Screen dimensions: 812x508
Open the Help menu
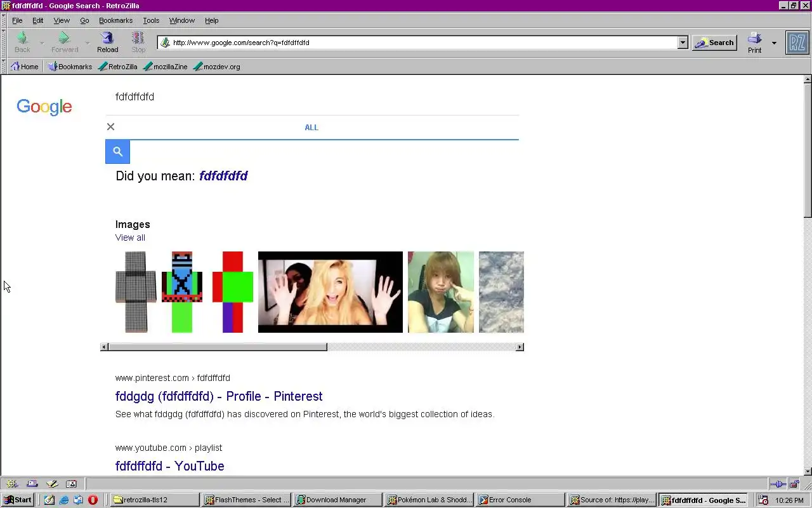pyautogui.click(x=212, y=20)
